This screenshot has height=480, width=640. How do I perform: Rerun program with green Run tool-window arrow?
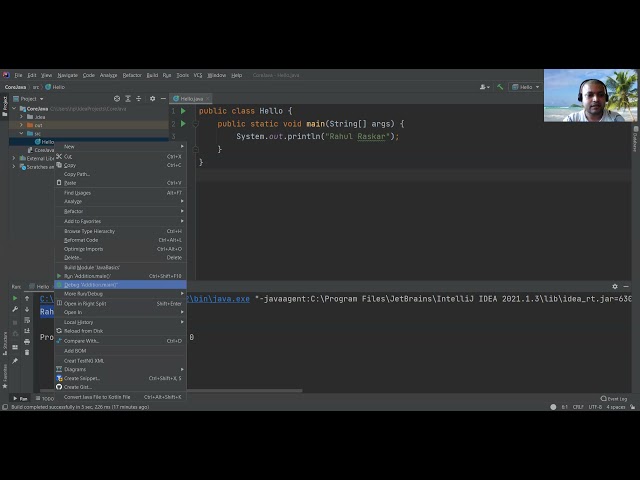pyautogui.click(x=15, y=298)
